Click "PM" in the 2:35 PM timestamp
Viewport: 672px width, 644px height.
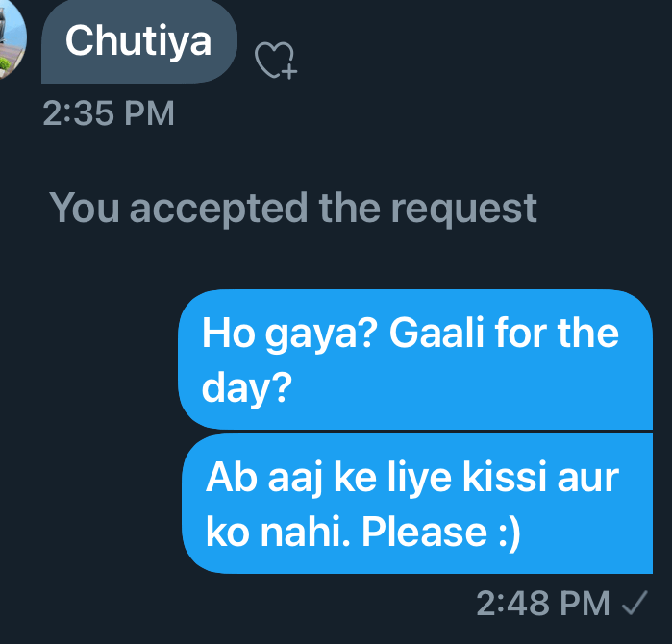click(148, 113)
